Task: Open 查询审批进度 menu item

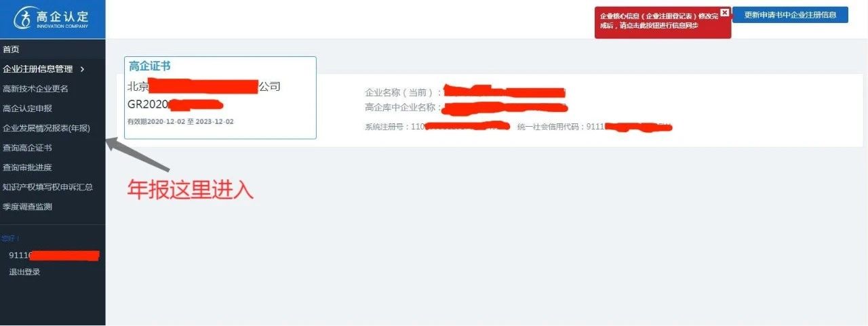Action: [x=27, y=167]
